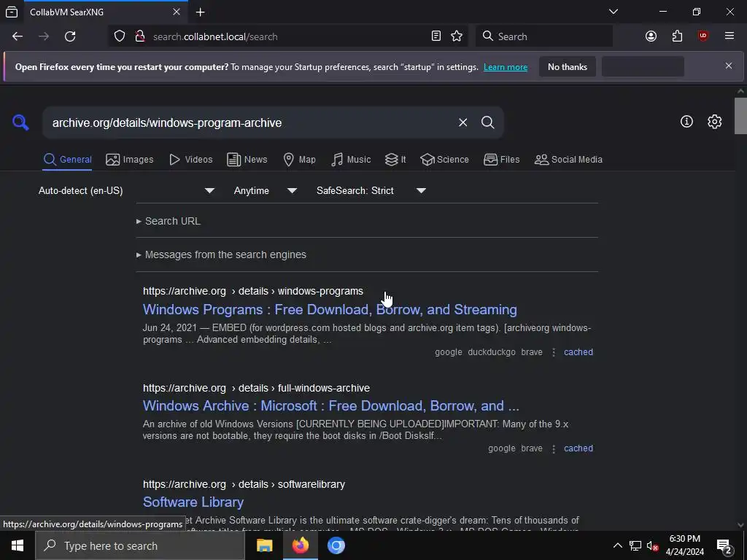Screen dimensions: 747x560
Task: Click the network tray icon
Action: [x=635, y=545]
